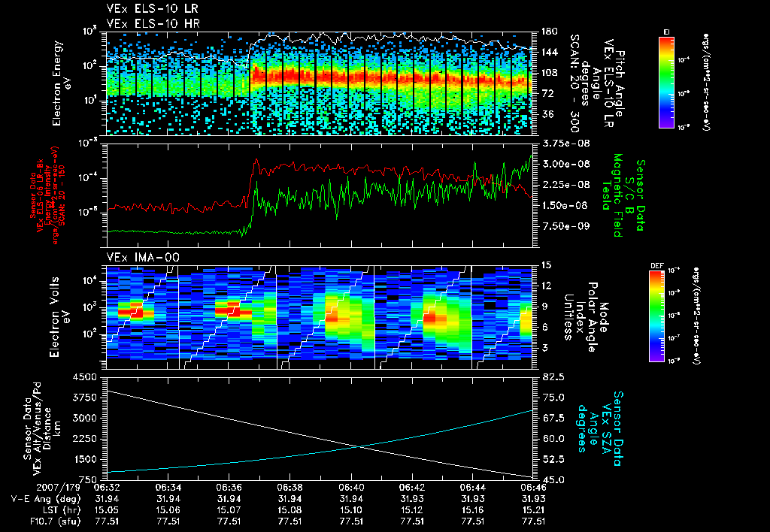
Task: Click the LST value 15.21
Action: point(533,510)
